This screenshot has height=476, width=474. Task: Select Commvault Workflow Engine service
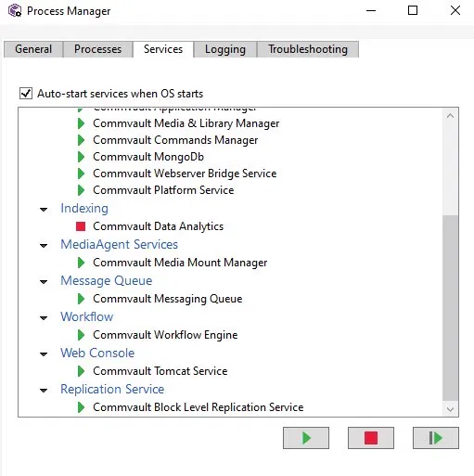(165, 335)
